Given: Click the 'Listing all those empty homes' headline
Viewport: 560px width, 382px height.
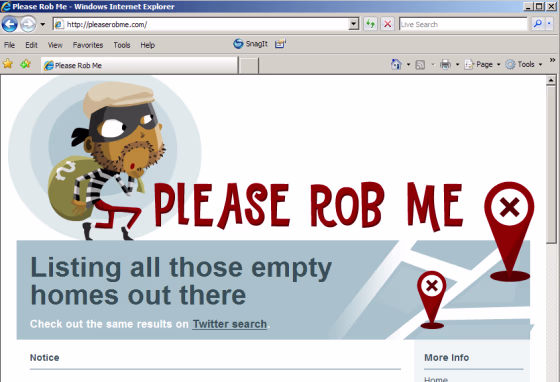Looking at the screenshot, I should [x=181, y=281].
